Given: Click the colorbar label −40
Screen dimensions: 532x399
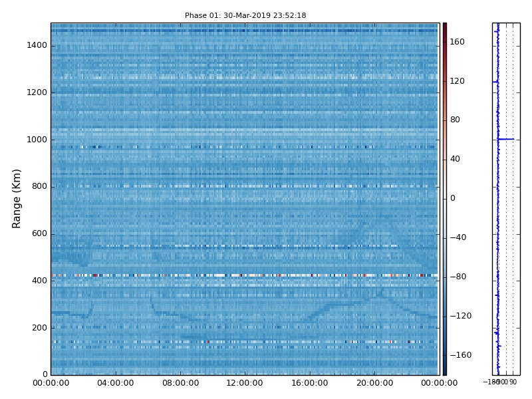Looking at the screenshot, I should point(458,237).
